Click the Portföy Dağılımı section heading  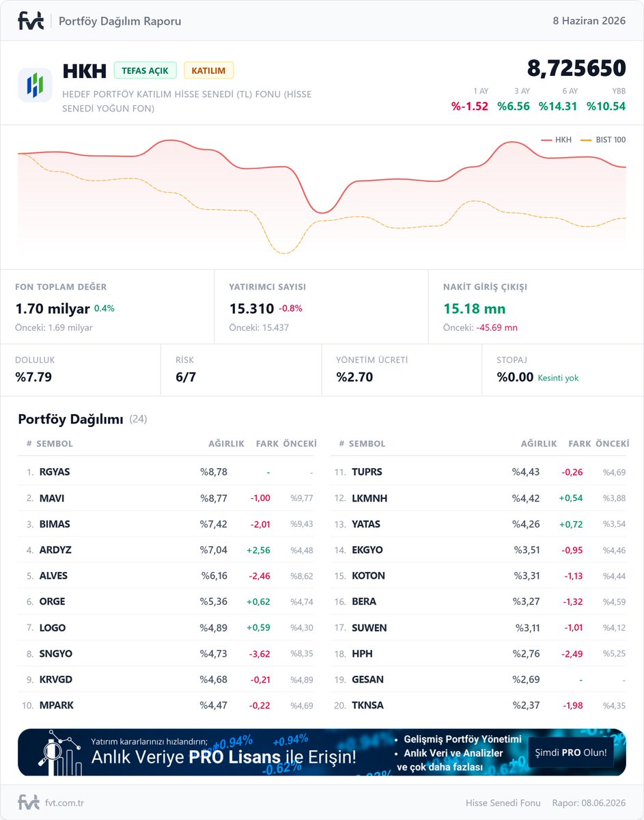[70, 419]
